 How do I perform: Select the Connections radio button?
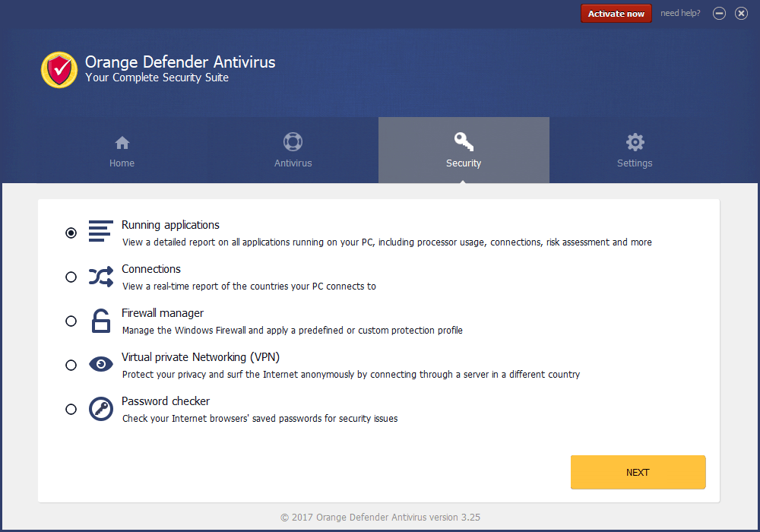[x=71, y=277]
